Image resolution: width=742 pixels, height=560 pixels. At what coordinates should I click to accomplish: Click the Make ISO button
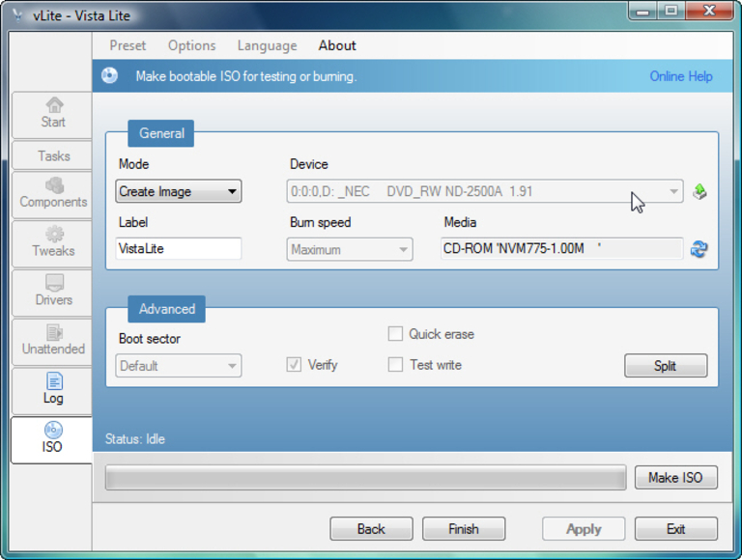tap(675, 478)
